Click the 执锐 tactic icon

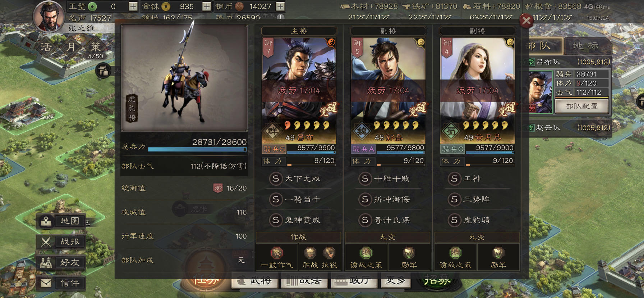coord(329,253)
